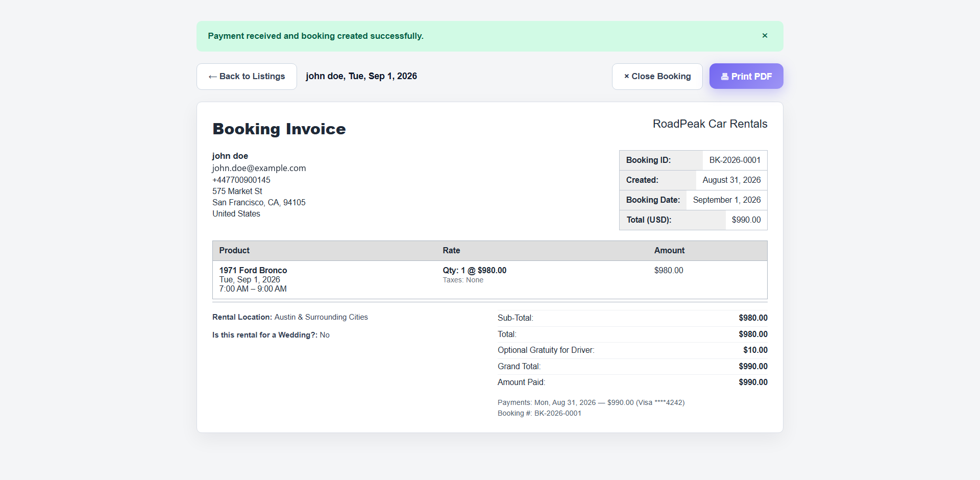The width and height of the screenshot is (980, 480).
Task: Click the 'Booking #: BK-2026-0001' footer line
Action: click(540, 413)
